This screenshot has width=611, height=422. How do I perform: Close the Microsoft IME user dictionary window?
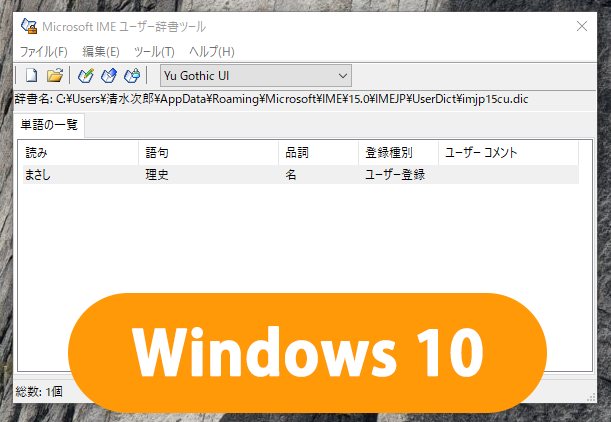coord(582,26)
